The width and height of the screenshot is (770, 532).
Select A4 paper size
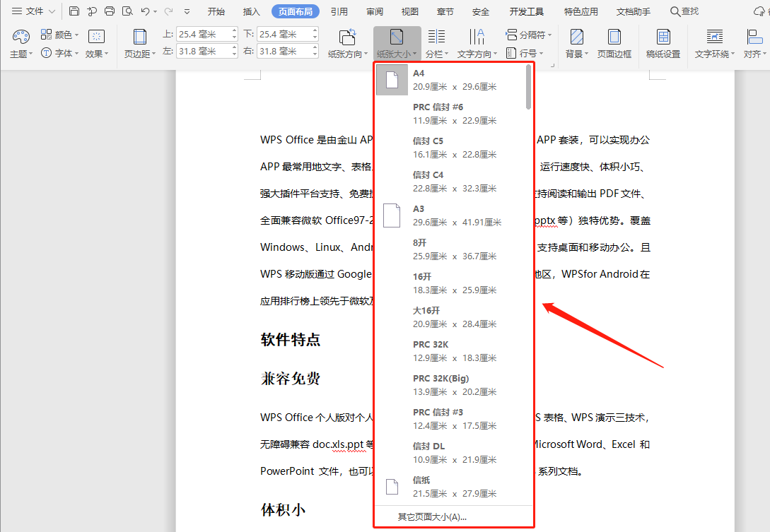(x=450, y=80)
